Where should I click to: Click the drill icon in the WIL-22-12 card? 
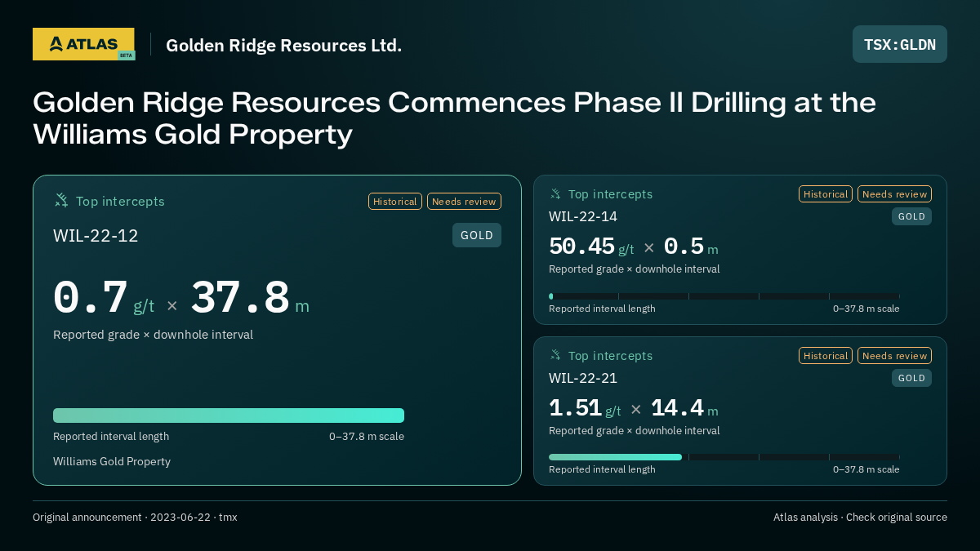point(61,201)
